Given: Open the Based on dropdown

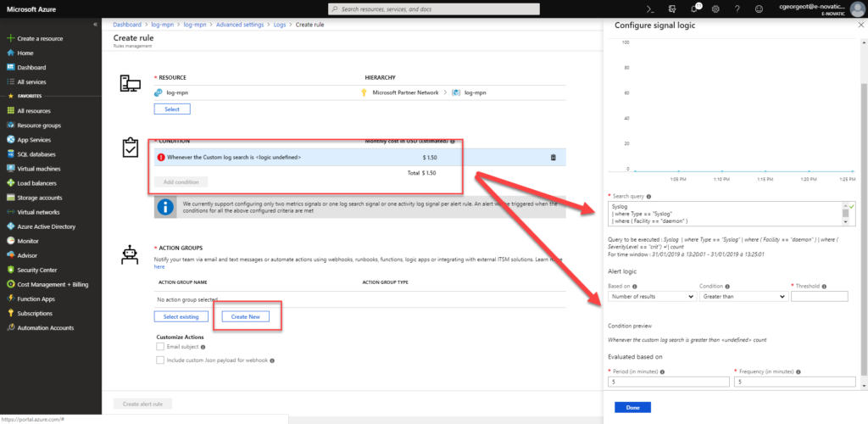Looking at the screenshot, I should tap(651, 296).
